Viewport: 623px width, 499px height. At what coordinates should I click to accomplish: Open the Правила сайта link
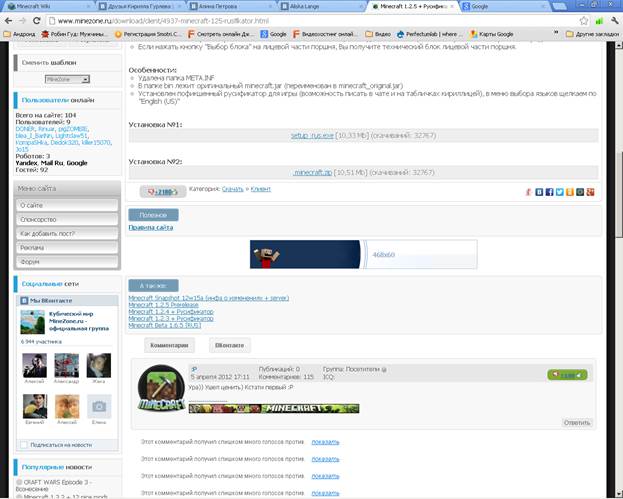[x=151, y=228]
